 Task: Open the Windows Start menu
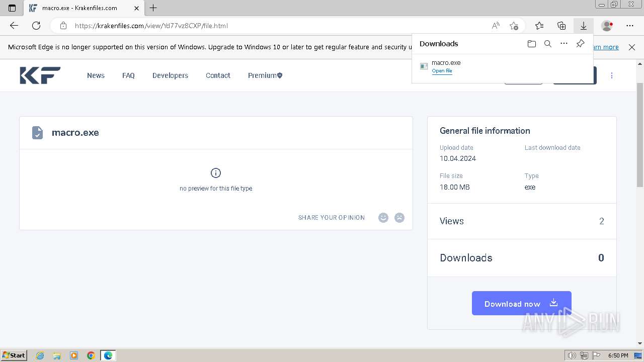pos(14,355)
